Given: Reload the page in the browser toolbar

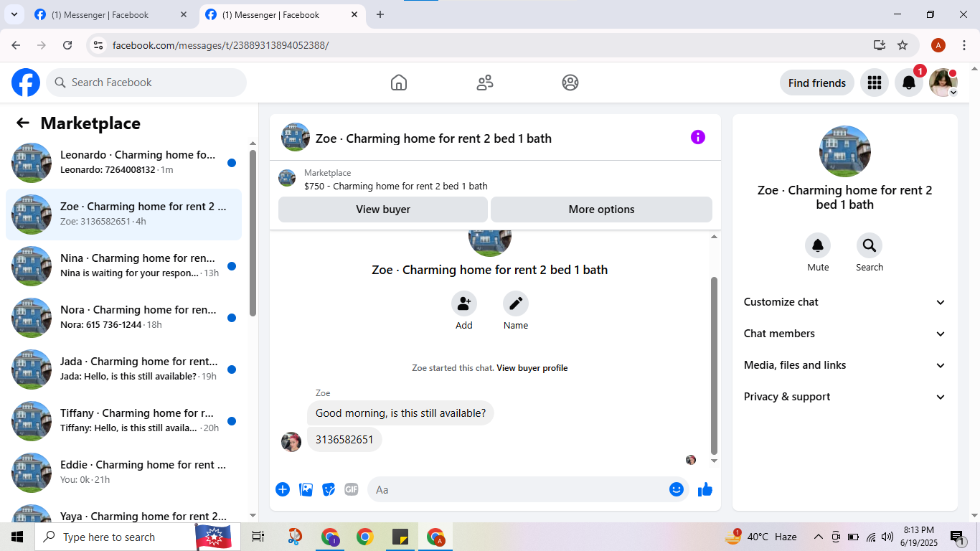Looking at the screenshot, I should coord(67,45).
